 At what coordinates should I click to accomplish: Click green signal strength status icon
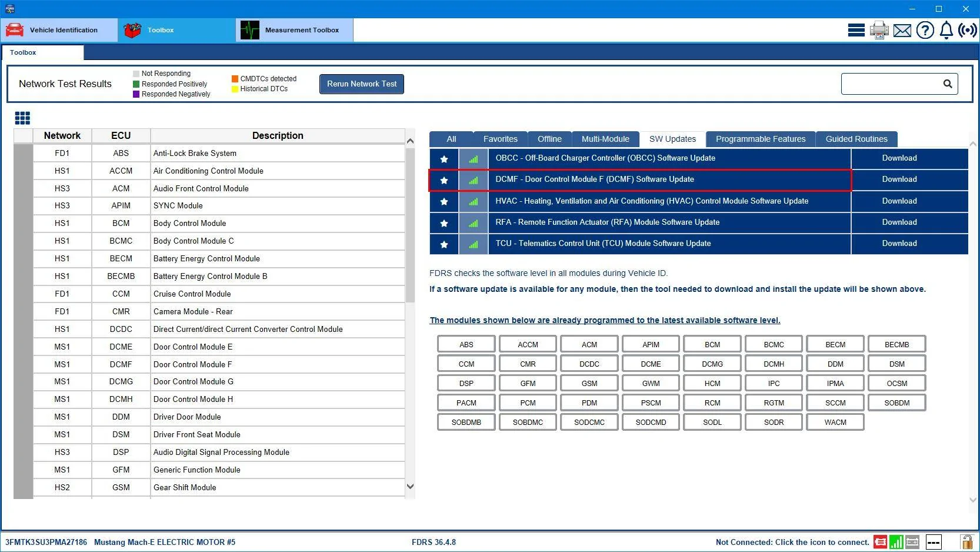[896, 542]
